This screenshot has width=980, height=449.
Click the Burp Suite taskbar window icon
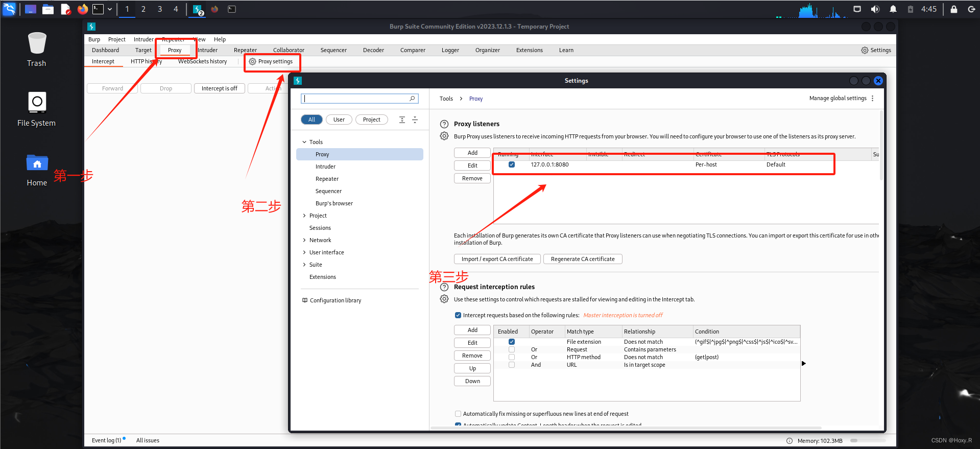click(198, 9)
